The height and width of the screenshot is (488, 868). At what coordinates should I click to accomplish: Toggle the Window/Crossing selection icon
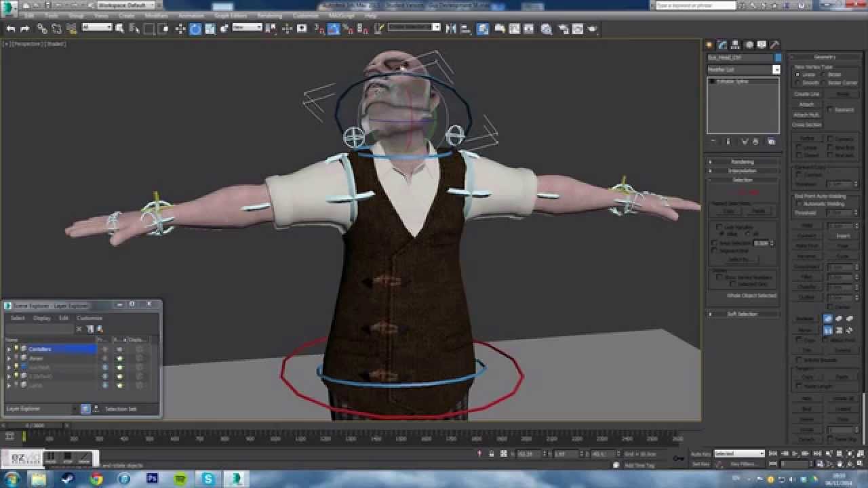(x=163, y=28)
